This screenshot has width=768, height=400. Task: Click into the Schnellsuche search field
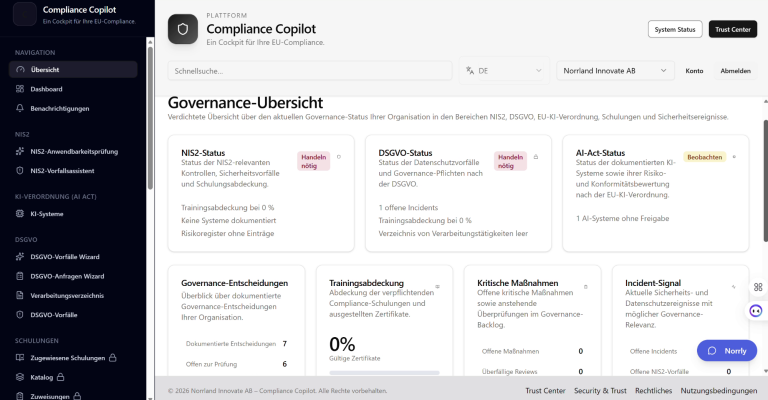click(309, 71)
